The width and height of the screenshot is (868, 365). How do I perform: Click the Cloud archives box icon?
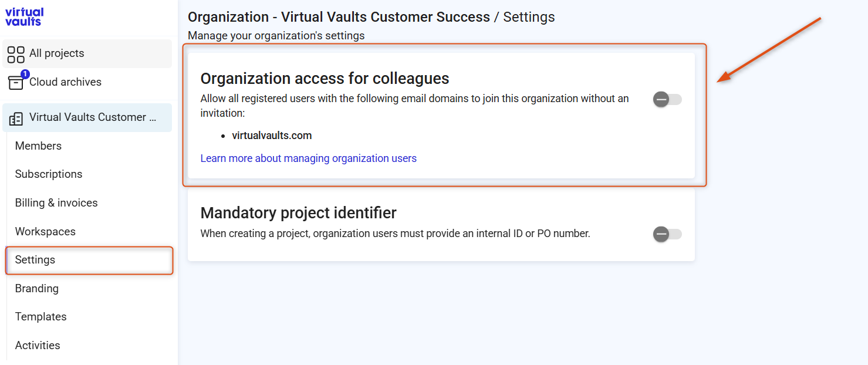tap(16, 82)
